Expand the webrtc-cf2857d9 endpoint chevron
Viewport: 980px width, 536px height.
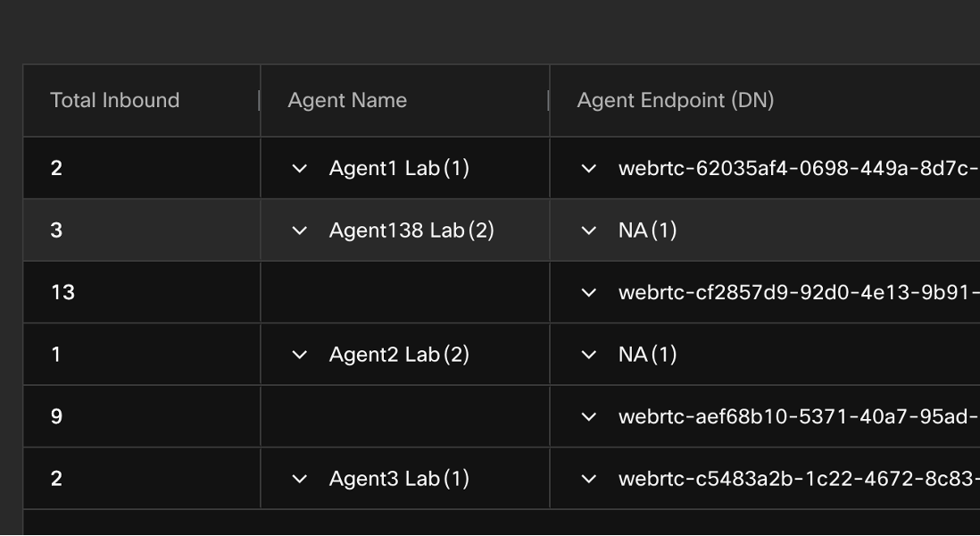tap(588, 292)
